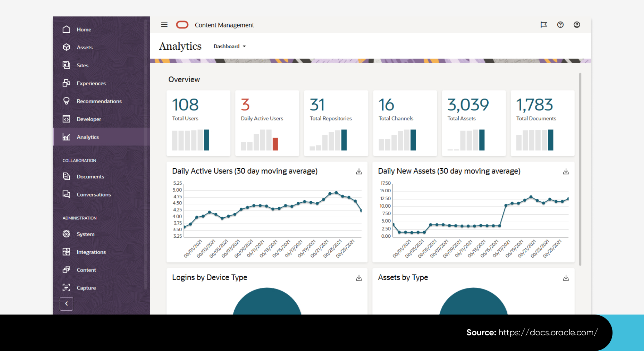Download the Daily Active Users chart
The height and width of the screenshot is (351, 644).
[x=358, y=171]
